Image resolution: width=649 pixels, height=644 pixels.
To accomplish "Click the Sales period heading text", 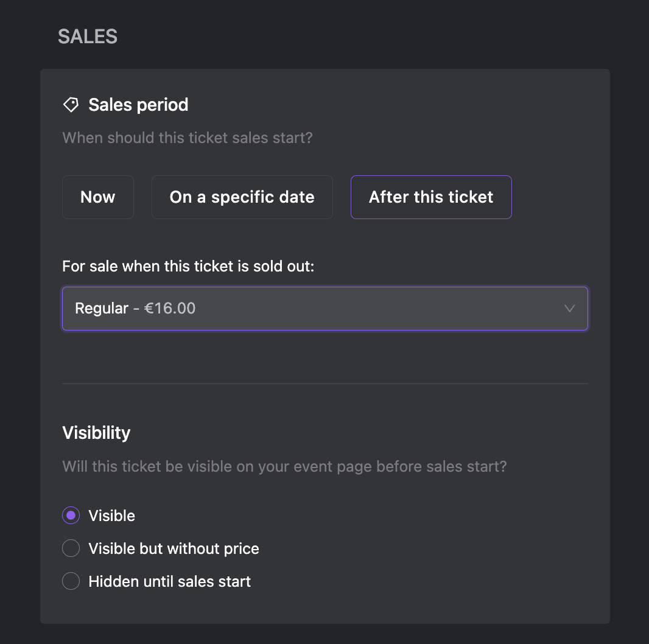I will (138, 105).
